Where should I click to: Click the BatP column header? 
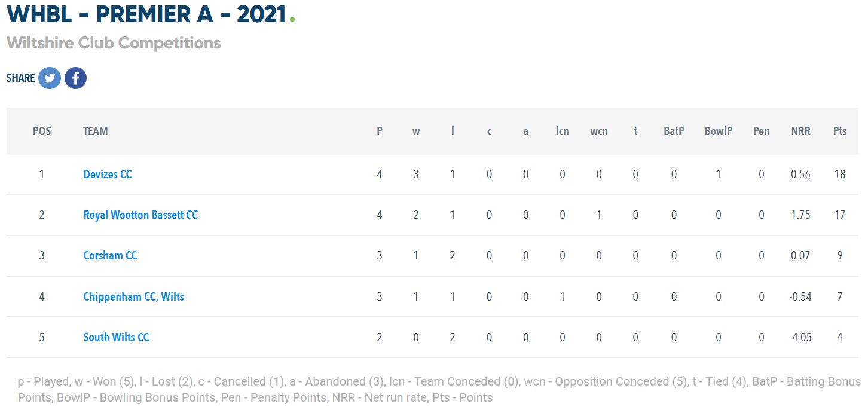click(674, 131)
